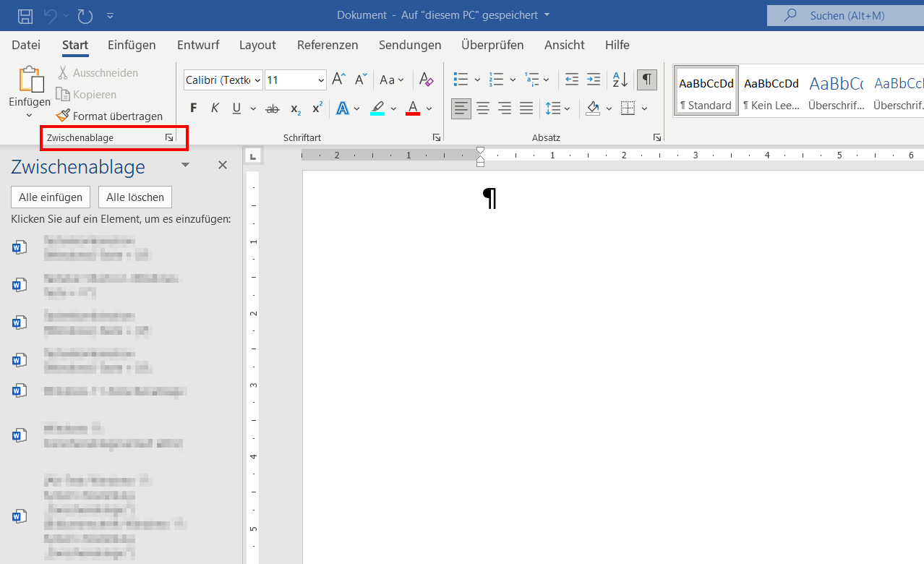This screenshot has height=564, width=924.
Task: Select the Kein Leerraum style
Action: [x=771, y=91]
